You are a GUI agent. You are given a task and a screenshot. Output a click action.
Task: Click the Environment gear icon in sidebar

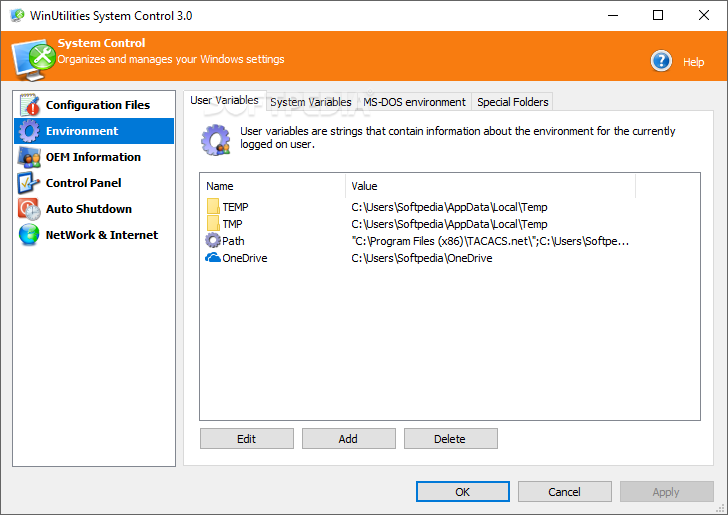click(x=29, y=131)
